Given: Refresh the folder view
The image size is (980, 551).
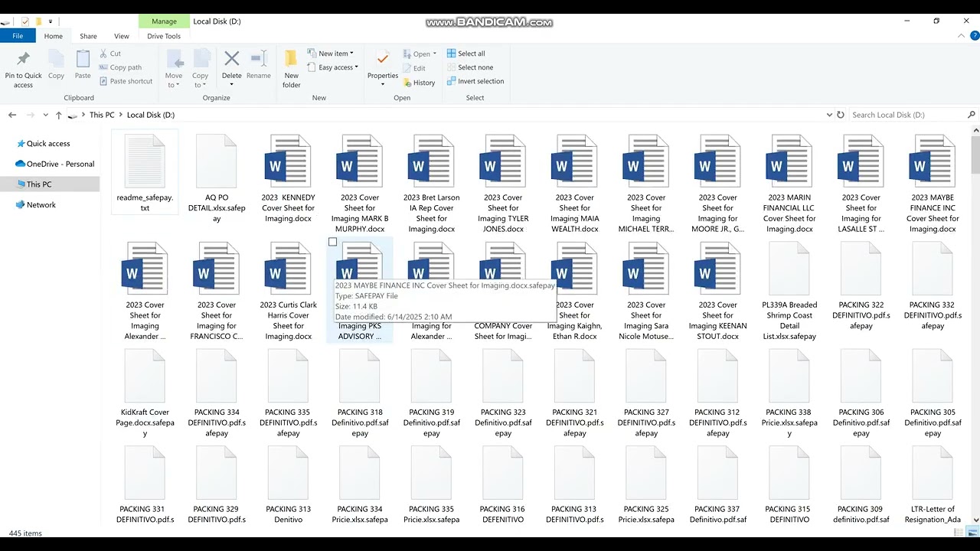Looking at the screenshot, I should (x=841, y=115).
